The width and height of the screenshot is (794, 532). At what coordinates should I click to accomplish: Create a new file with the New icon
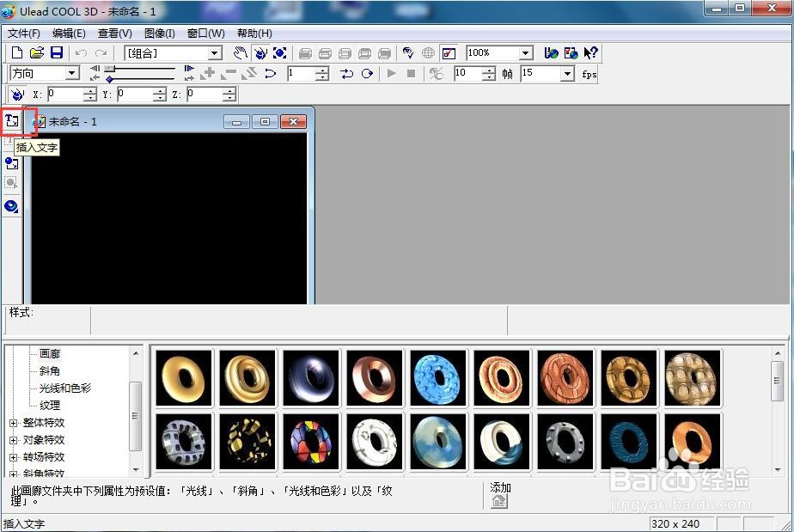pos(17,52)
